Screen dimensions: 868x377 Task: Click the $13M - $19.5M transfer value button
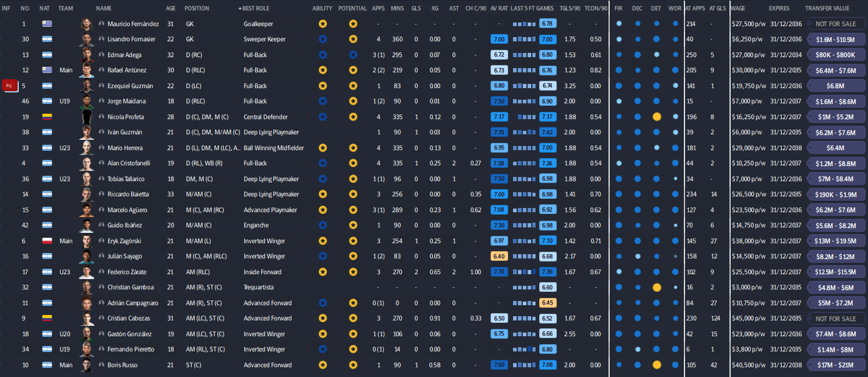[x=836, y=241]
